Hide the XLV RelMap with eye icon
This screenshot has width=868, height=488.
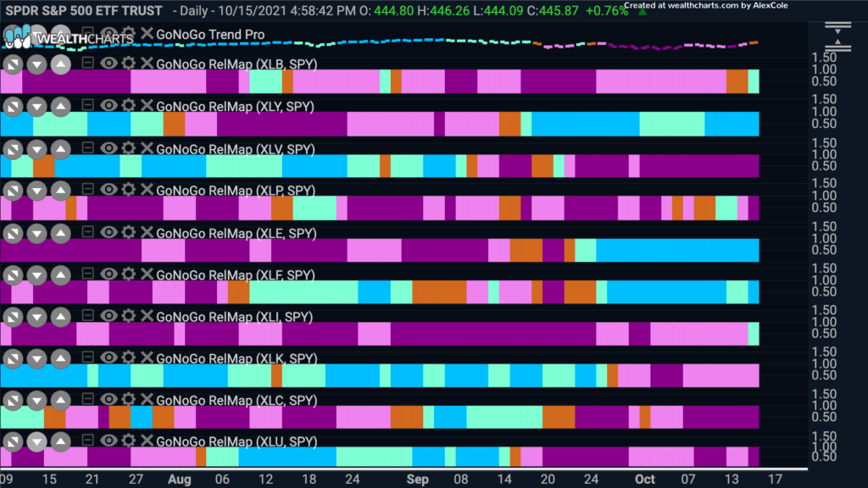[108, 148]
